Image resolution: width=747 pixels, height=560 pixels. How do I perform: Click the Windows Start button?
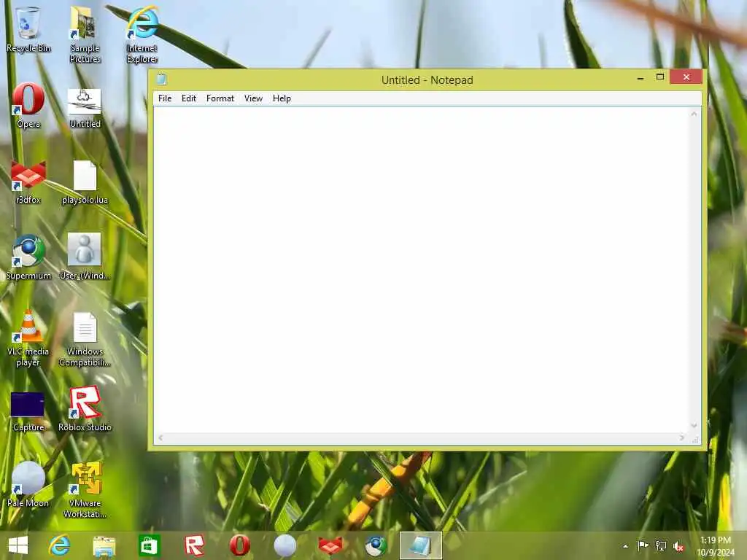(18, 545)
